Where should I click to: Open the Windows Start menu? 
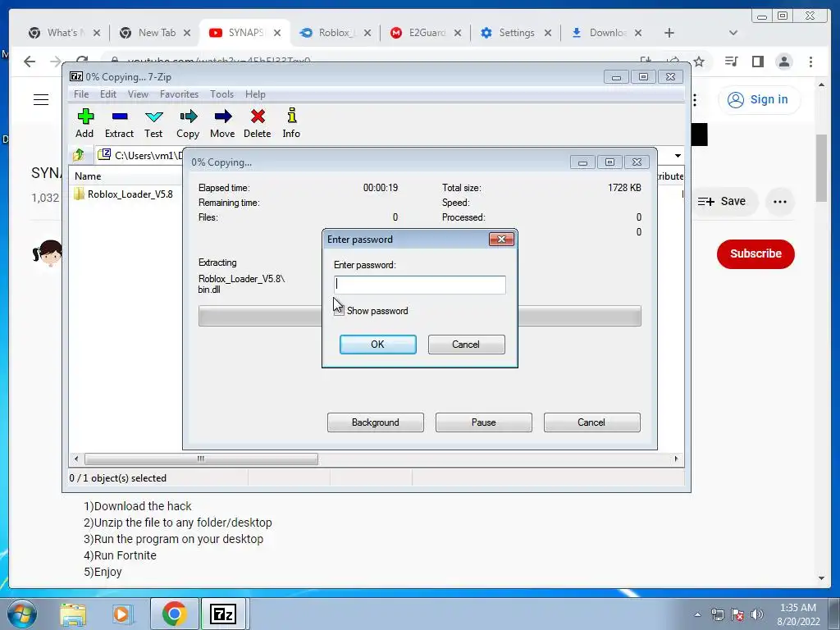(x=21, y=614)
